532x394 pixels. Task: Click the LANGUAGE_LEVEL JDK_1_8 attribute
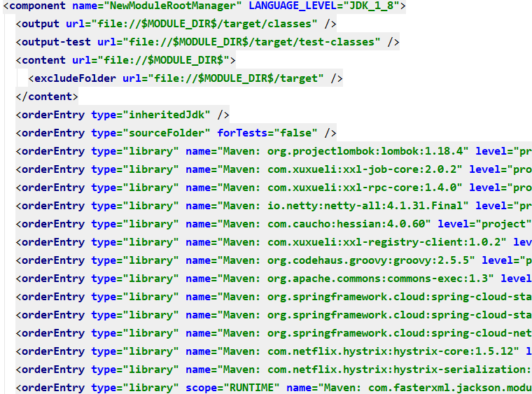pyautogui.click(x=324, y=6)
